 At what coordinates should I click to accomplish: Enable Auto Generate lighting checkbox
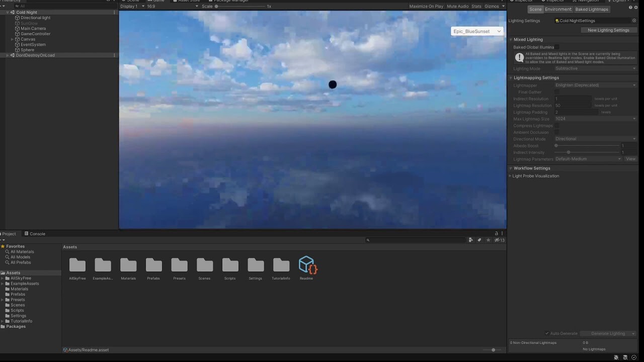[x=547, y=333]
